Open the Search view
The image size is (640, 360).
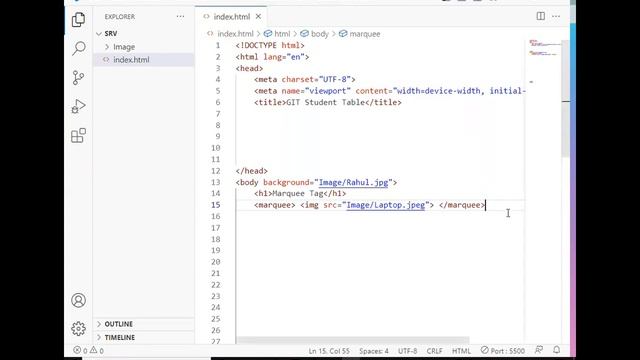(x=78, y=48)
